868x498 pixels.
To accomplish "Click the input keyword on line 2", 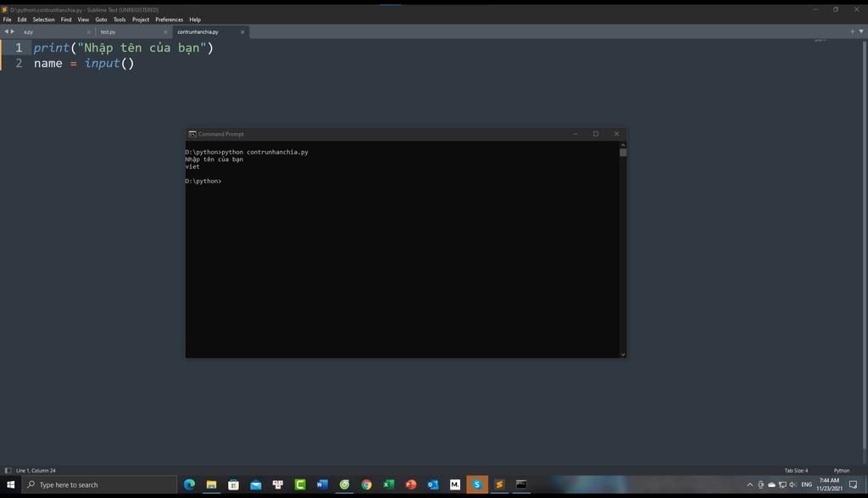I will (x=102, y=63).
